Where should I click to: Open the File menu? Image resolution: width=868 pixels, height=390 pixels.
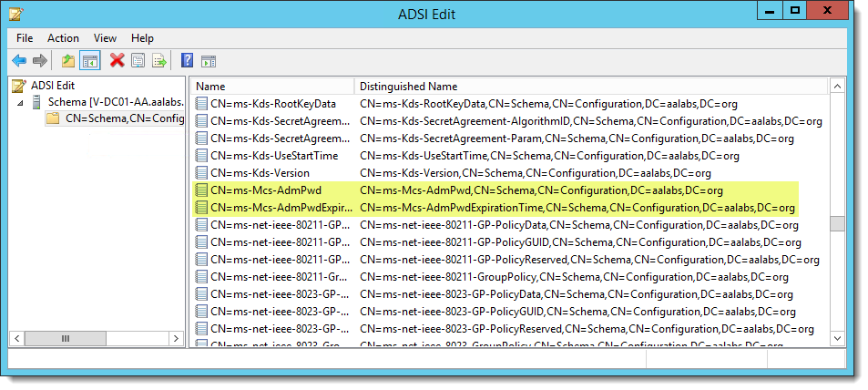point(25,38)
